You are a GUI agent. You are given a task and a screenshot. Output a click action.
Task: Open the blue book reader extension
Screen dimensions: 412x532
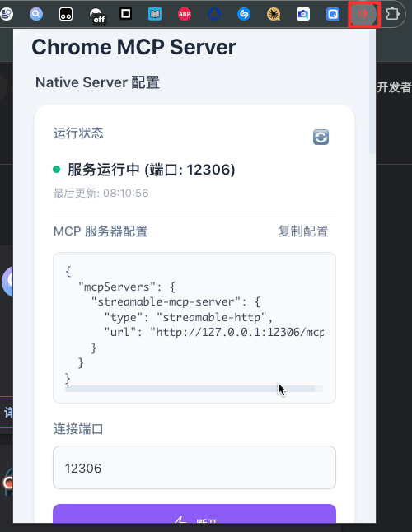click(x=155, y=14)
